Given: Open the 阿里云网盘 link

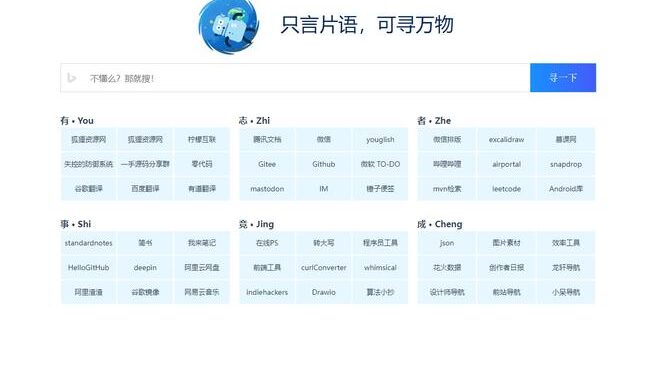Looking at the screenshot, I should point(202,267).
